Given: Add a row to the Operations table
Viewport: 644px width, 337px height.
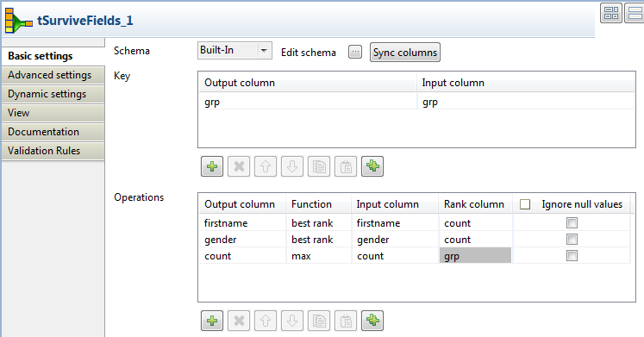Looking at the screenshot, I should (x=212, y=321).
